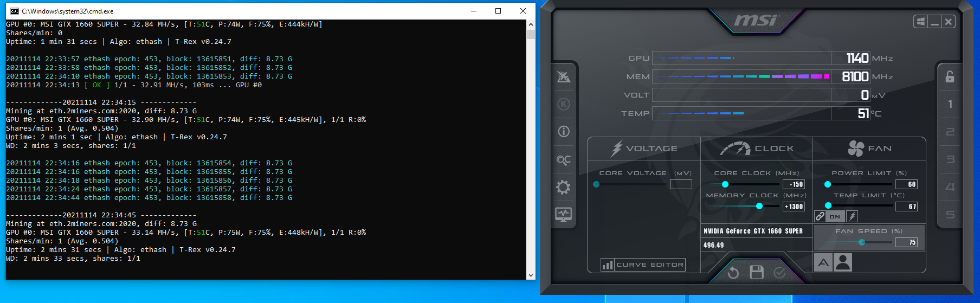The image size is (980, 303).
Task: Click the empty Core Voltage value box
Action: point(681,184)
